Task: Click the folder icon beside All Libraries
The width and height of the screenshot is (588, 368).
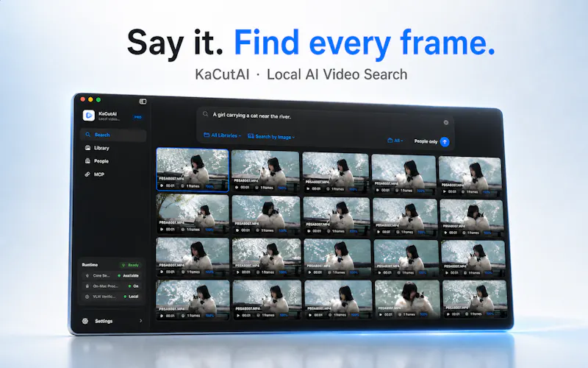Action: pos(207,135)
